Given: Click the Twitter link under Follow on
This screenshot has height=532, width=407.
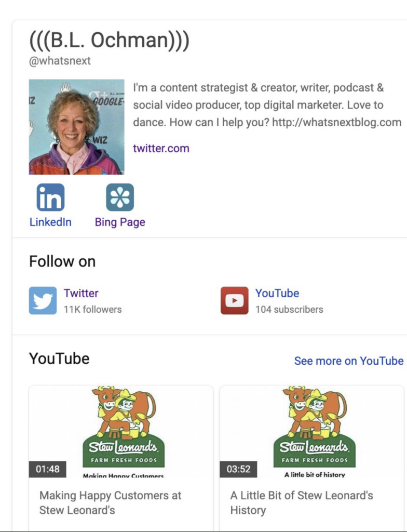Looking at the screenshot, I should tap(81, 293).
